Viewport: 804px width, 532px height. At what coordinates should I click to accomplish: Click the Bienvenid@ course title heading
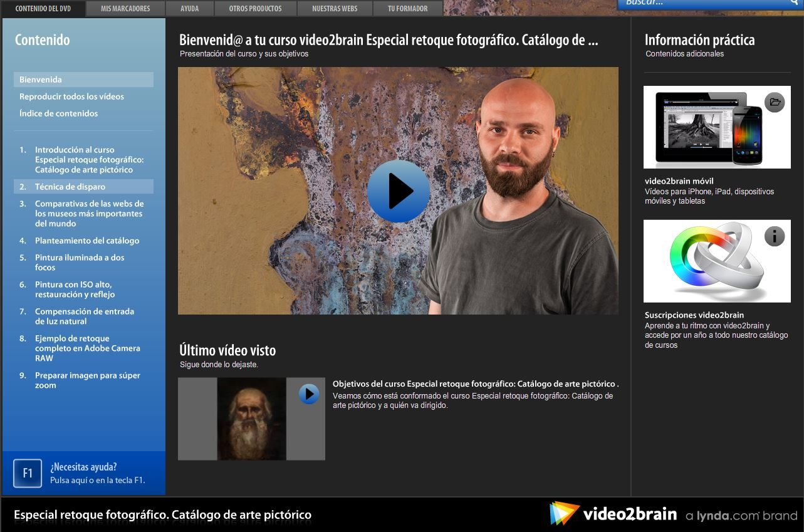pyautogui.click(x=389, y=40)
